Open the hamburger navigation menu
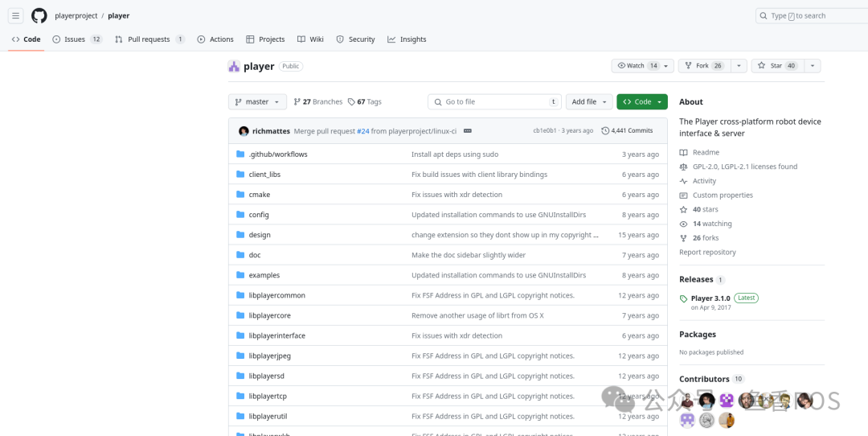This screenshot has width=868, height=436. [15, 16]
